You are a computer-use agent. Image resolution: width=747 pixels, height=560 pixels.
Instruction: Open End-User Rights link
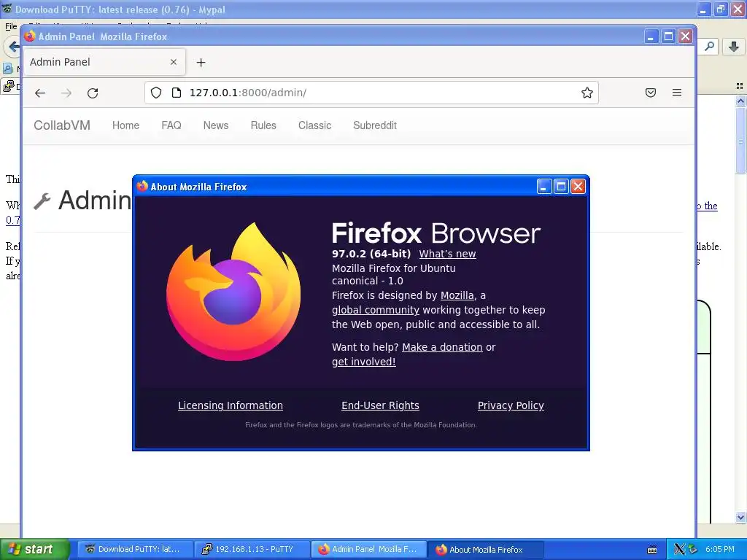[380, 405]
